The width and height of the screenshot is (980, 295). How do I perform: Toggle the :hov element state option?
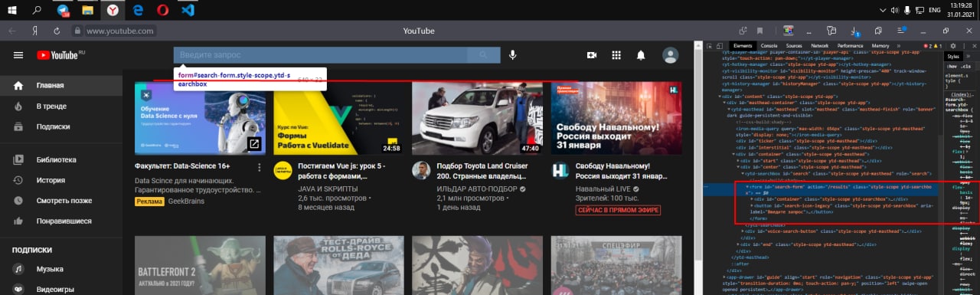click(x=952, y=66)
